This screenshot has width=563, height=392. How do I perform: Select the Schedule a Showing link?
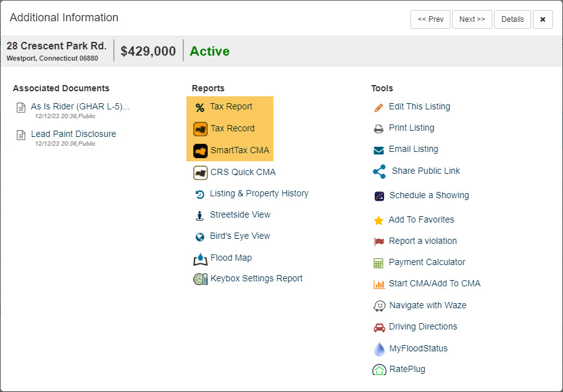coord(429,195)
